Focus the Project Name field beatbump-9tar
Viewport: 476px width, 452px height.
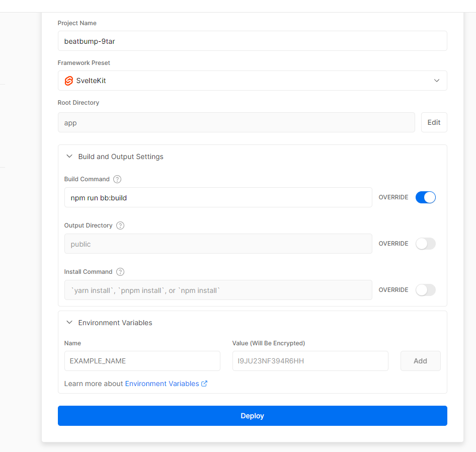click(252, 41)
